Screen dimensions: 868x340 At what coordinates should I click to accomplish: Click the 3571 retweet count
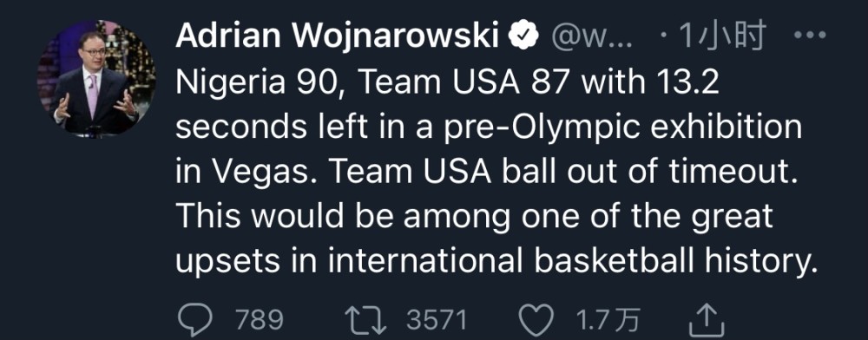pos(437,319)
